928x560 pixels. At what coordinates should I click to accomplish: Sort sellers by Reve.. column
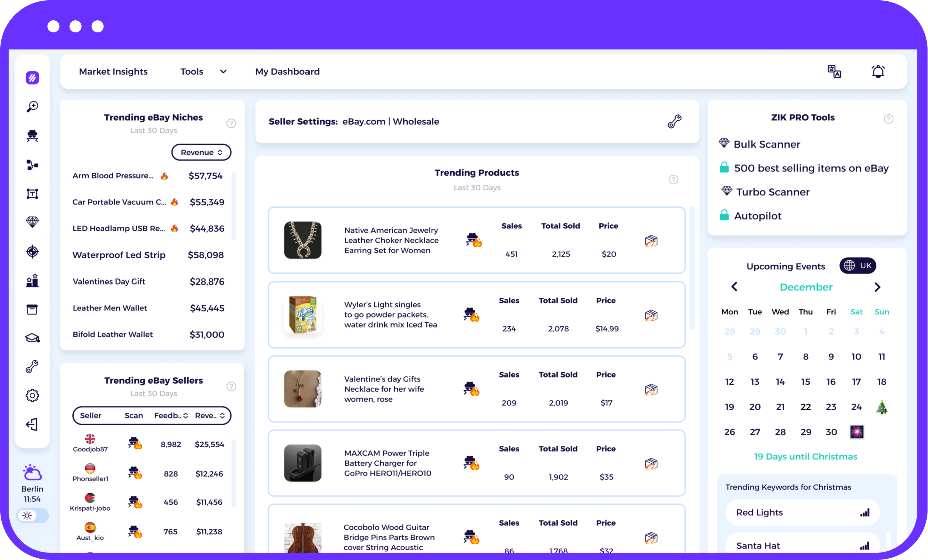tap(210, 416)
